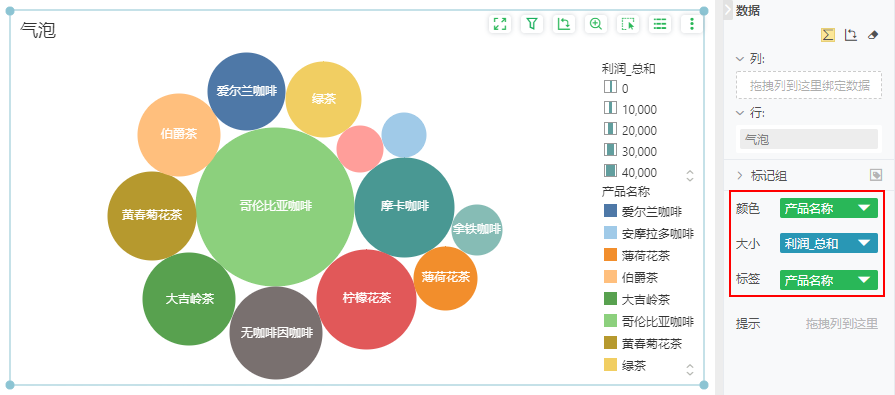This screenshot has height=395, width=895.
Task: Click the 哥伦比亚咖啡 bubble in chart
Action: click(275, 206)
